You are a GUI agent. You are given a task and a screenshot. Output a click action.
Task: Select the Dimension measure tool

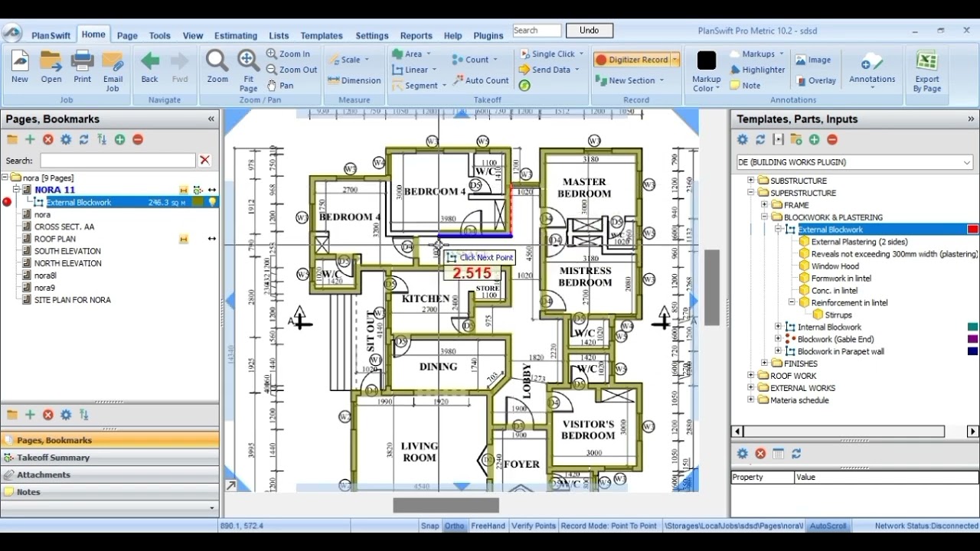[354, 80]
